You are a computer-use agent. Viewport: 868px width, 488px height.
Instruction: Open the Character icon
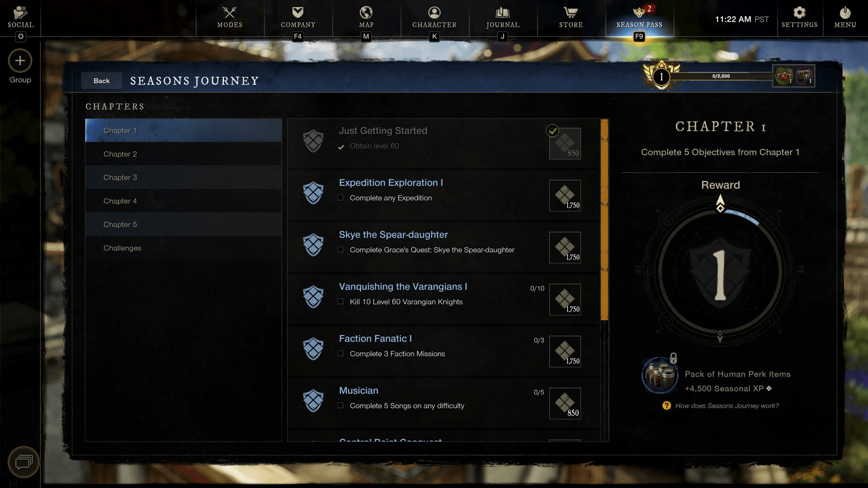click(x=434, y=12)
